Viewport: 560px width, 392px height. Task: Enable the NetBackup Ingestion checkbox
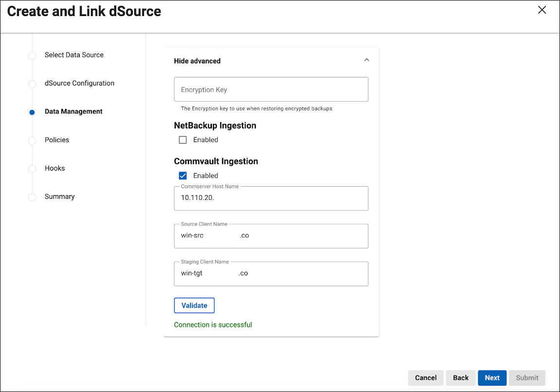click(x=183, y=140)
